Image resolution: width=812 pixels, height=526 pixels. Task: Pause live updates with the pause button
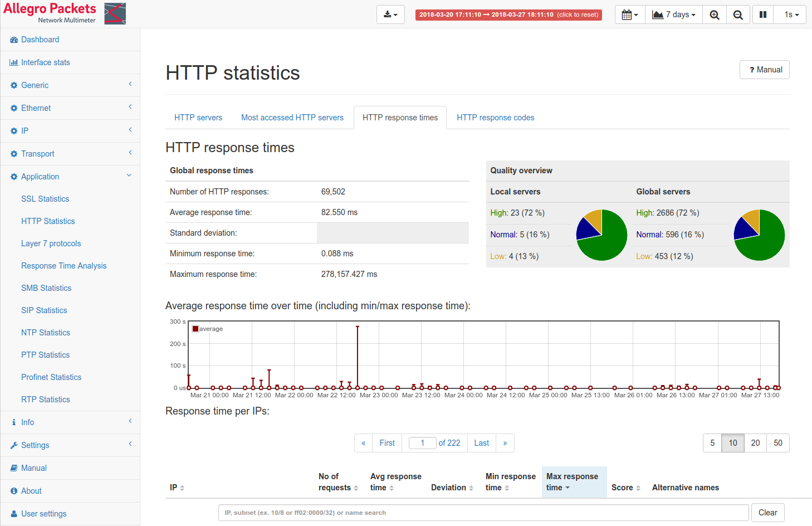762,15
